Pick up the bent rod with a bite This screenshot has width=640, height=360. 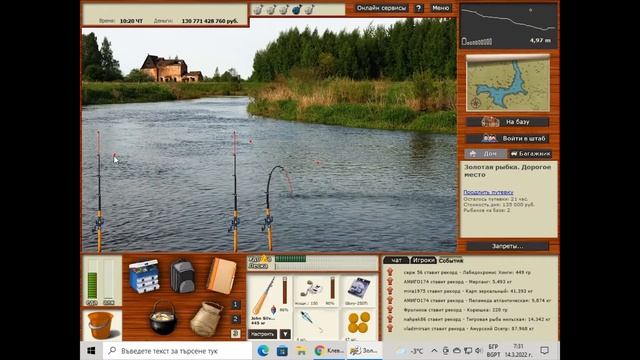pyautogui.click(x=269, y=208)
